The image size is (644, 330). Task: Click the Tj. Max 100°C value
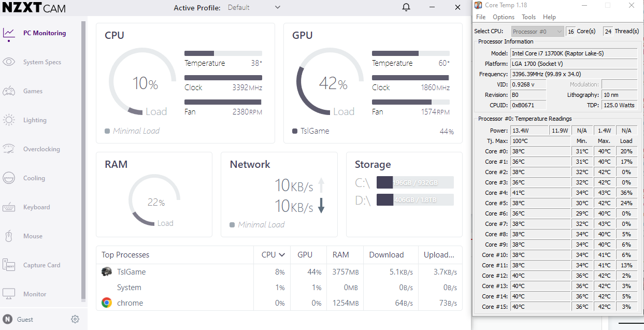coord(541,141)
